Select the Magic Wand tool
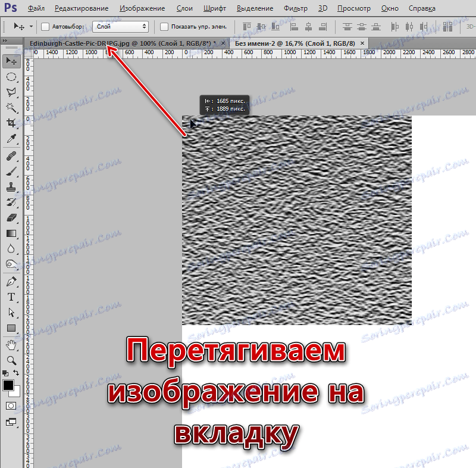Viewport: 476px width, 468px height. (x=11, y=108)
